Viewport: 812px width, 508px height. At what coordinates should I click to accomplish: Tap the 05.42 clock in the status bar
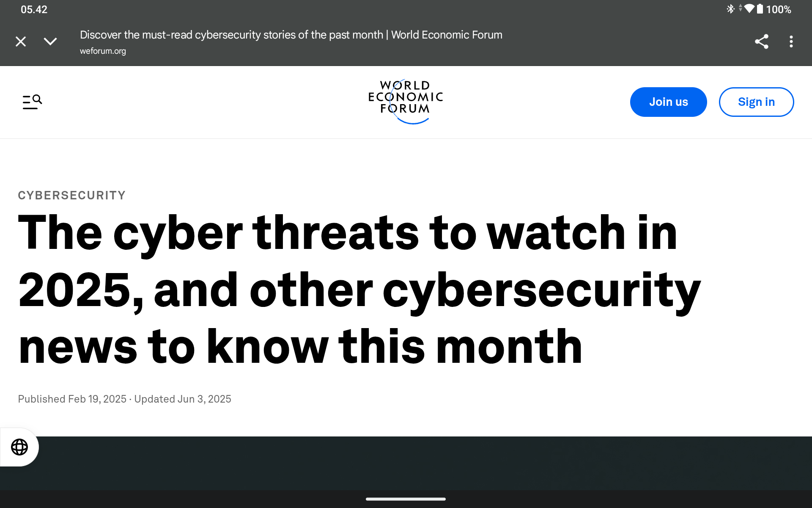[34, 9]
